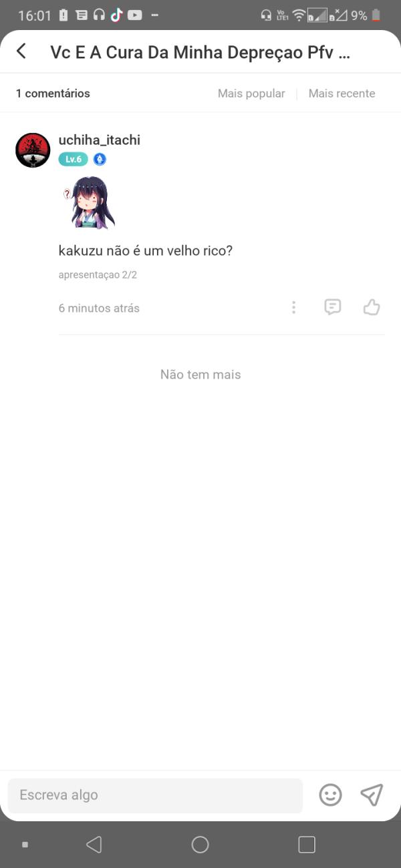Reply to comment via speech bubble icon
Viewport: 401px width, 868px height.
point(332,307)
